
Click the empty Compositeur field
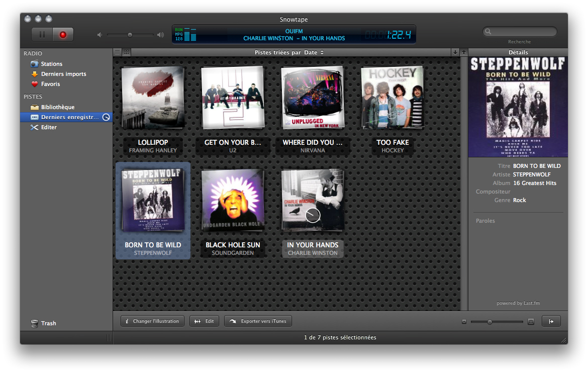(x=537, y=192)
